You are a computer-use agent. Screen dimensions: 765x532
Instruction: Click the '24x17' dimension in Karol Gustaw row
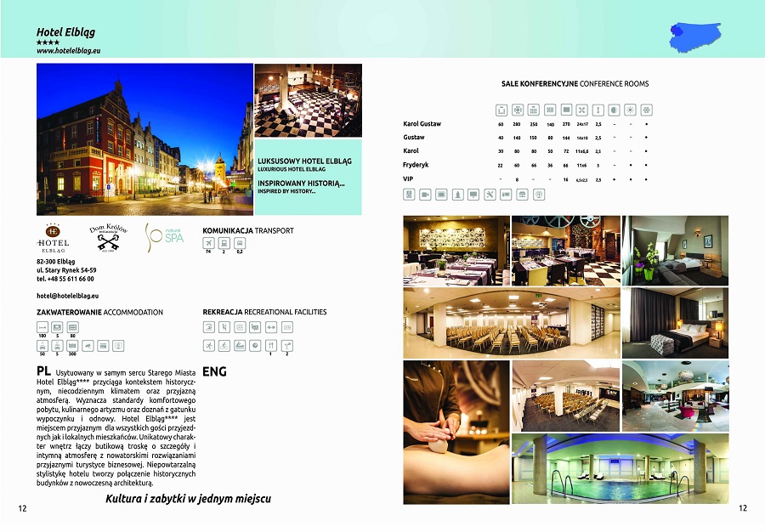pos(582,124)
